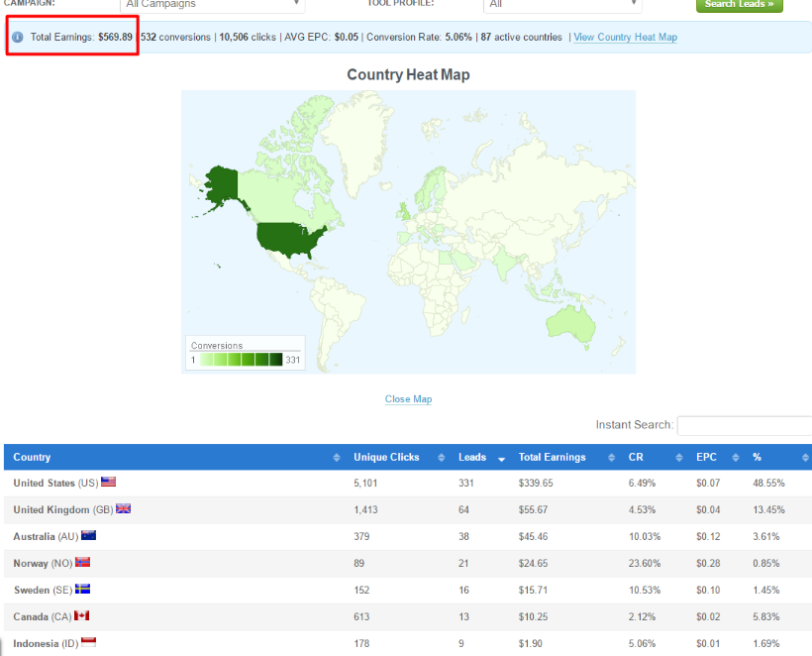Click the Canada flag icon
Screen dimensions: 812x656
[x=82, y=616]
